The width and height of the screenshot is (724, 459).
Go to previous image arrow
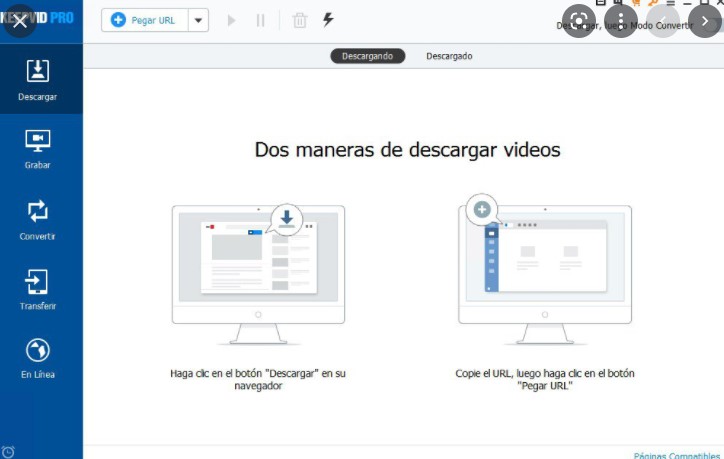pyautogui.click(x=663, y=21)
